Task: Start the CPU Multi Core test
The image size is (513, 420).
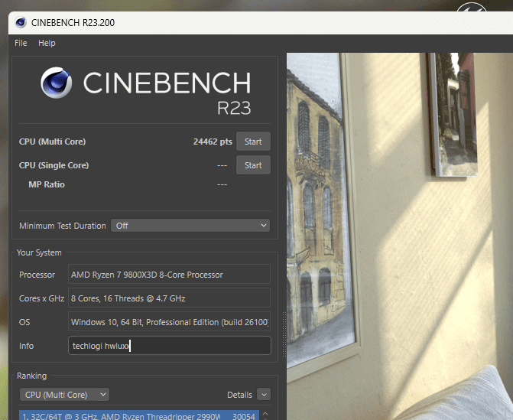Action: point(253,142)
